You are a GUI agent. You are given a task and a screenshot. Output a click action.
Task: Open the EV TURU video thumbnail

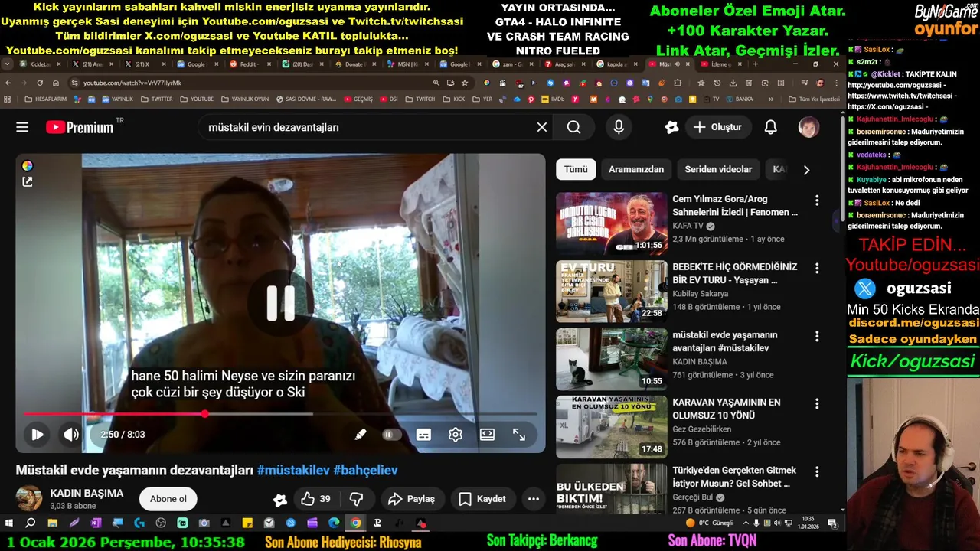(611, 291)
